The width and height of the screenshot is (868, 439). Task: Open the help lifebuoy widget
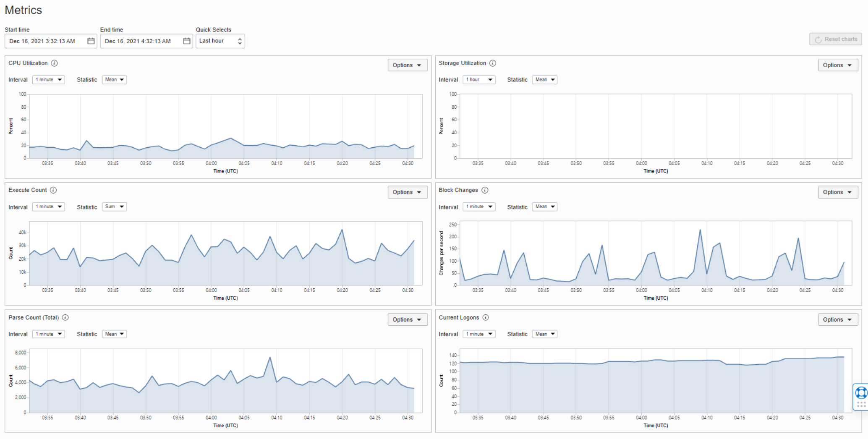pos(861,393)
